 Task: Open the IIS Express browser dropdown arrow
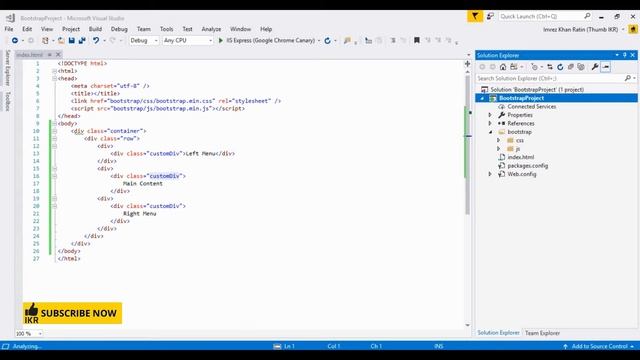(x=319, y=41)
